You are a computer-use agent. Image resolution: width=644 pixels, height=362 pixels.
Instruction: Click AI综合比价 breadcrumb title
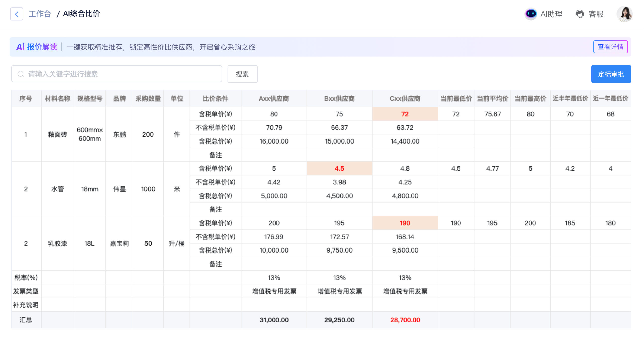pyautogui.click(x=82, y=14)
